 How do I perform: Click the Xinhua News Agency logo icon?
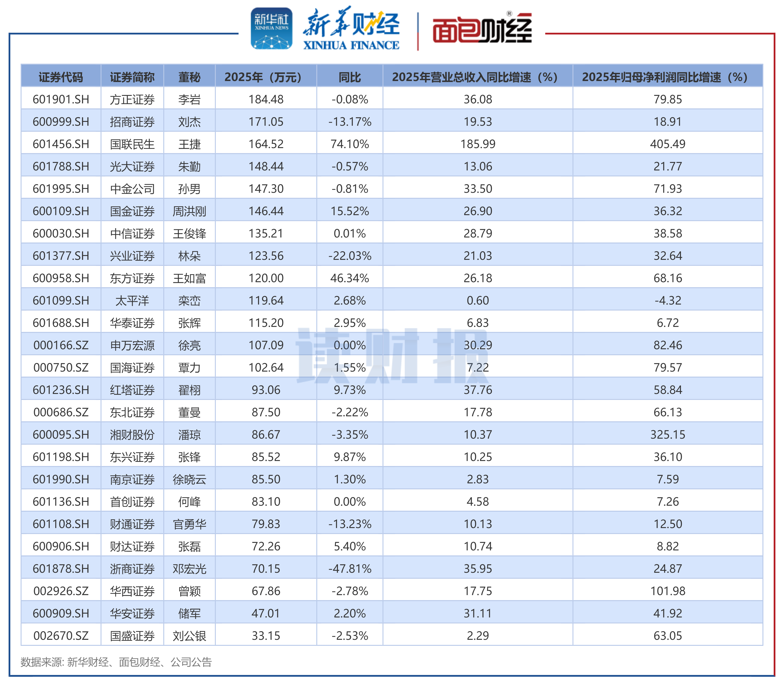[271, 29]
